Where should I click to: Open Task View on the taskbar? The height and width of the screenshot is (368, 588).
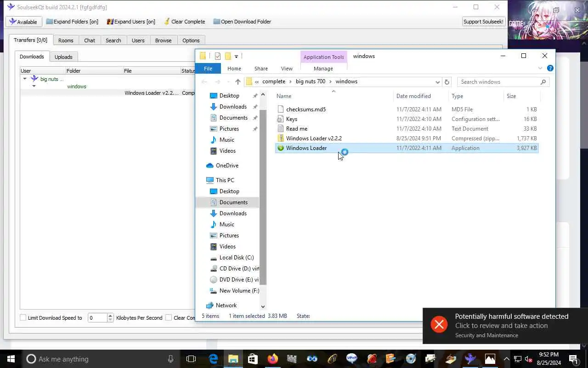(x=191, y=359)
